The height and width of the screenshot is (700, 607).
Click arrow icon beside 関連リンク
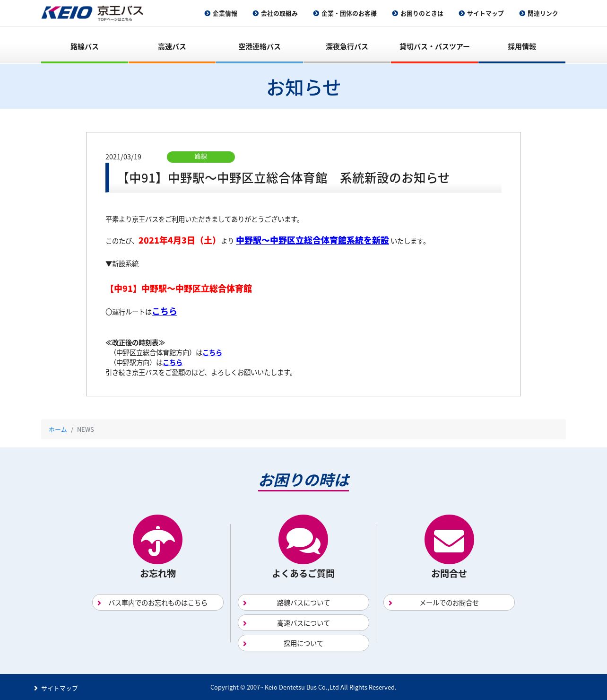pos(522,13)
